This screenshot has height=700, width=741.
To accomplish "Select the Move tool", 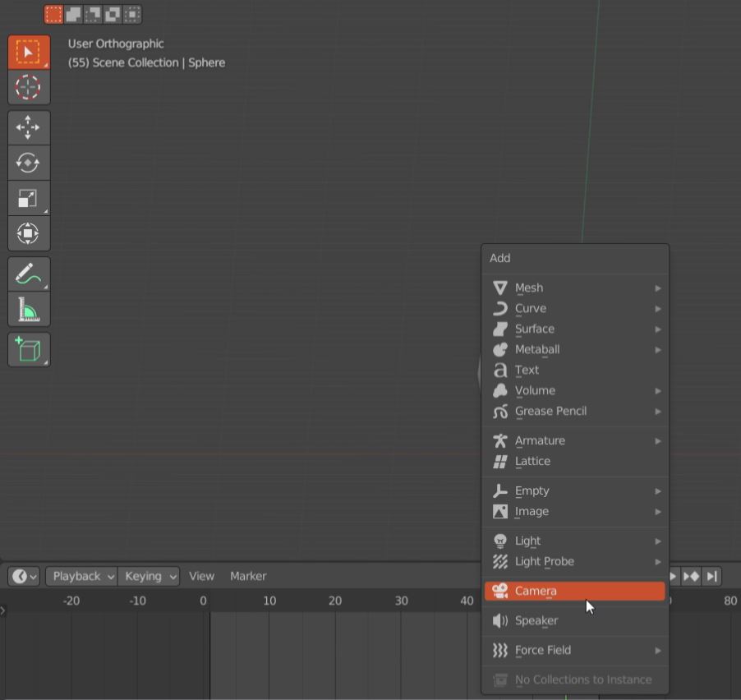I will [29, 127].
